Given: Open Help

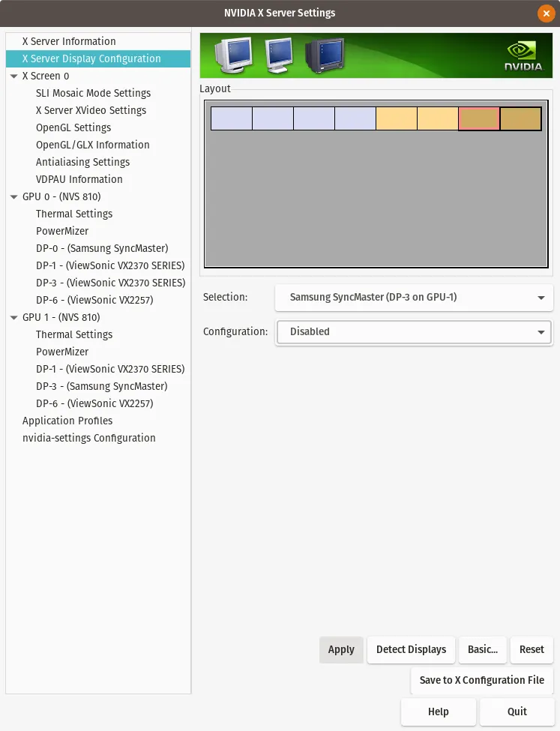Looking at the screenshot, I should click(439, 712).
